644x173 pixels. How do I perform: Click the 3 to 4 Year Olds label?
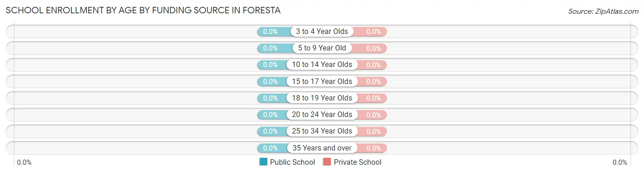click(x=322, y=32)
